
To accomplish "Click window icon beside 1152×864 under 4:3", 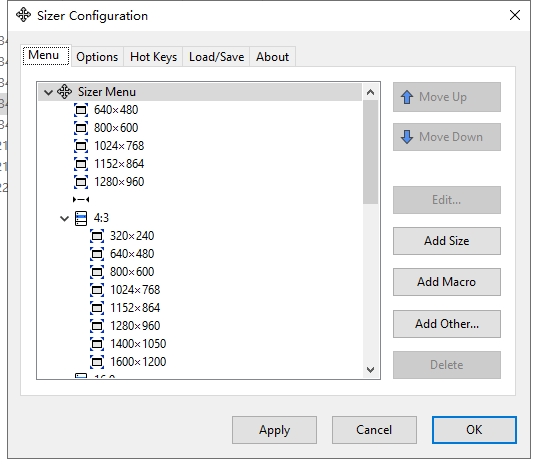I will point(97,308).
